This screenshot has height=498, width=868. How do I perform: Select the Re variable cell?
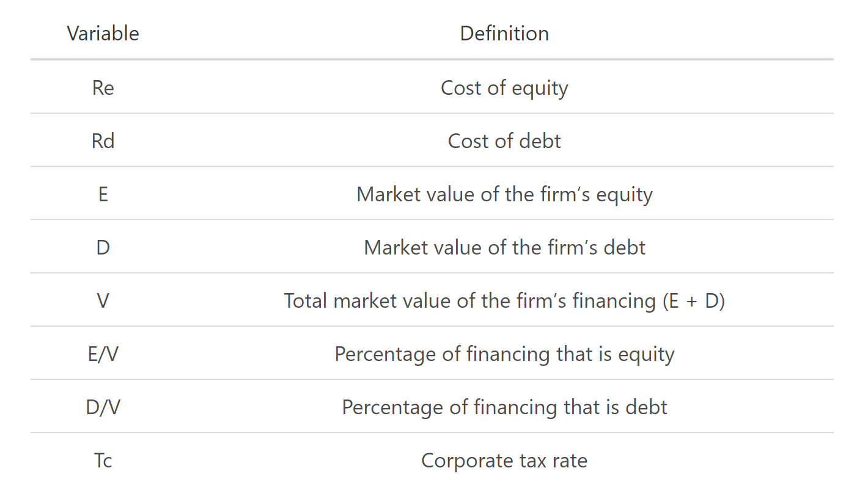103,87
